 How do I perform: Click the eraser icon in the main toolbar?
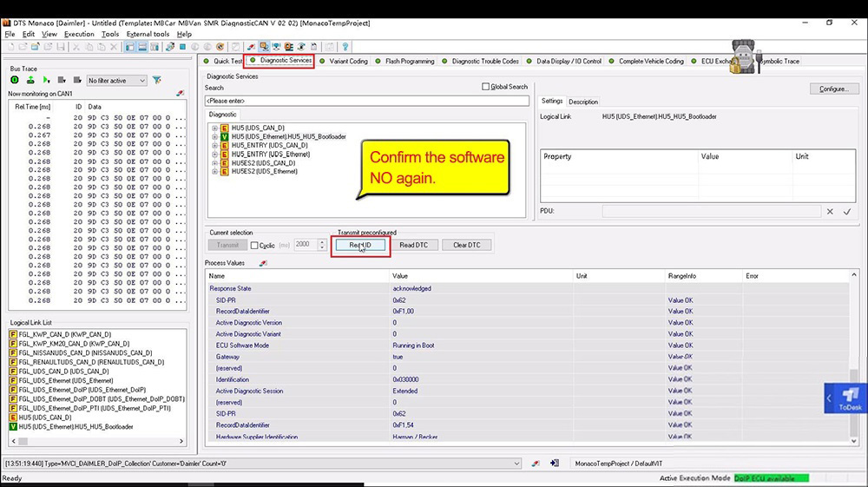[x=251, y=47]
